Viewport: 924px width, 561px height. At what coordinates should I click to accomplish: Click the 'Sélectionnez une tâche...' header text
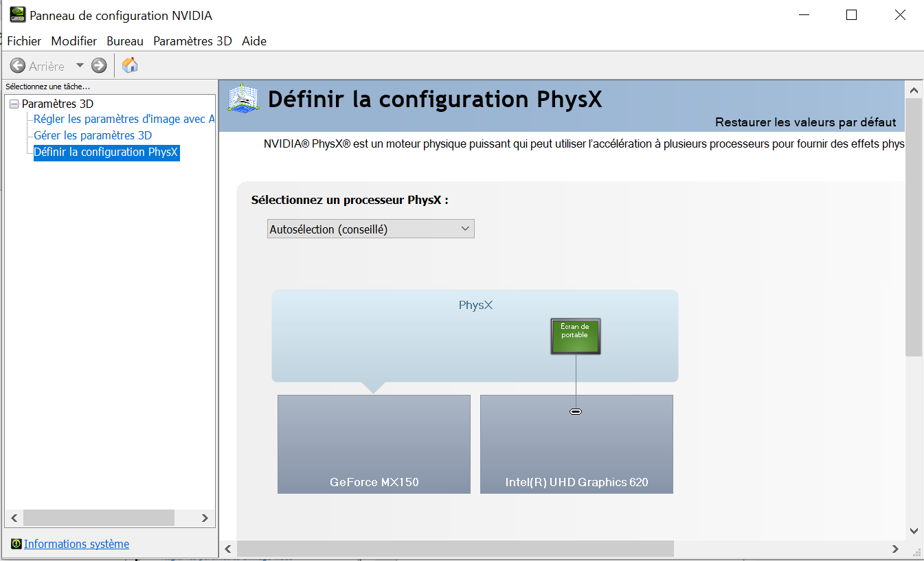click(48, 87)
